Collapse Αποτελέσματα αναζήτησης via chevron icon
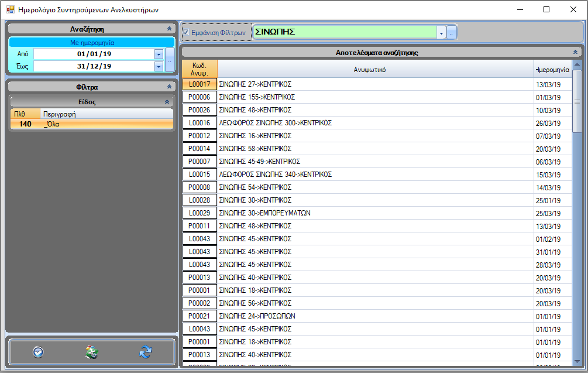588x373 pixels. pos(575,52)
